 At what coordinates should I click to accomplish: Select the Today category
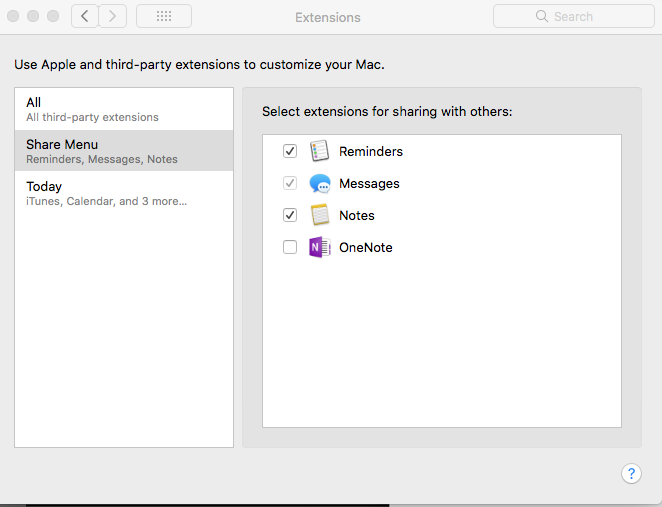[x=124, y=193]
